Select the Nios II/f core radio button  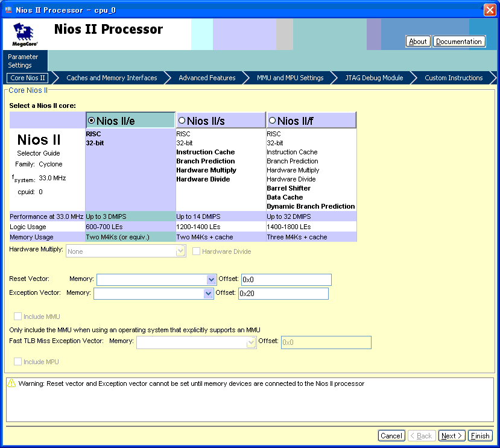pyautogui.click(x=273, y=121)
